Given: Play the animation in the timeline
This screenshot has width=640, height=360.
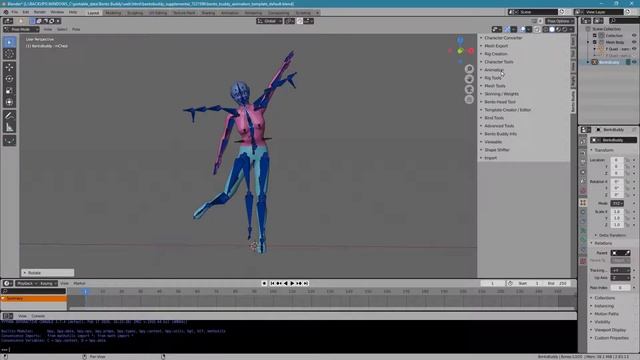Looking at the screenshot, I should pos(292,283).
